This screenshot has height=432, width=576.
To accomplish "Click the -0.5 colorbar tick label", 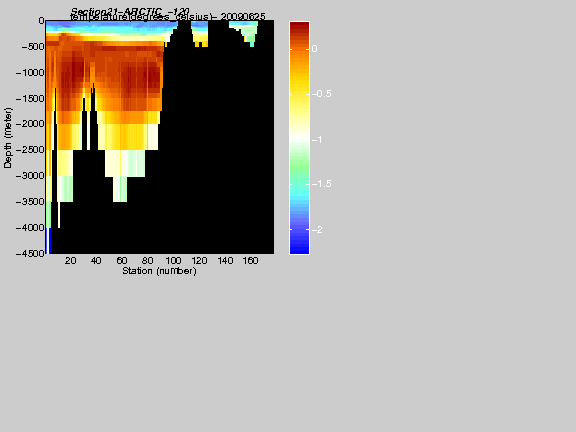I will [321, 94].
